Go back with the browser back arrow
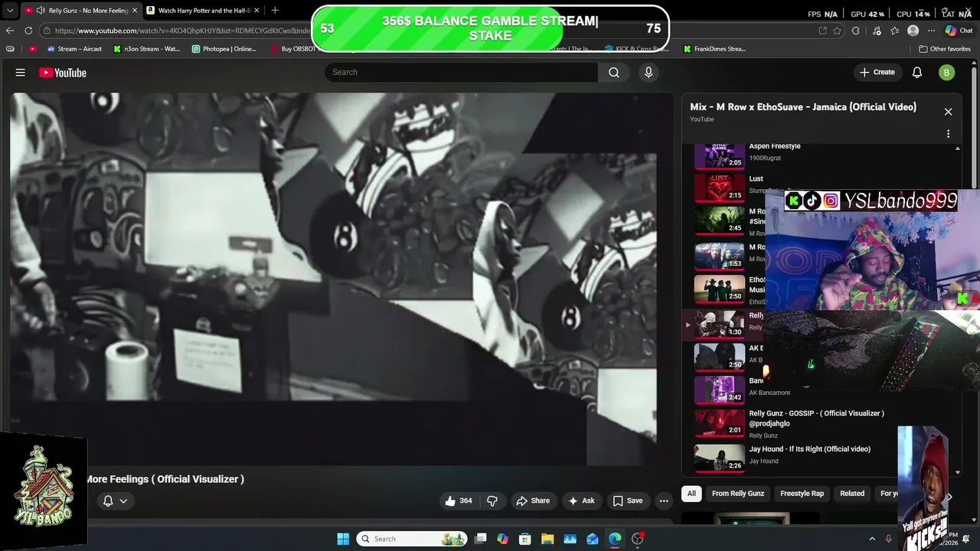This screenshot has height=551, width=980. [9, 31]
